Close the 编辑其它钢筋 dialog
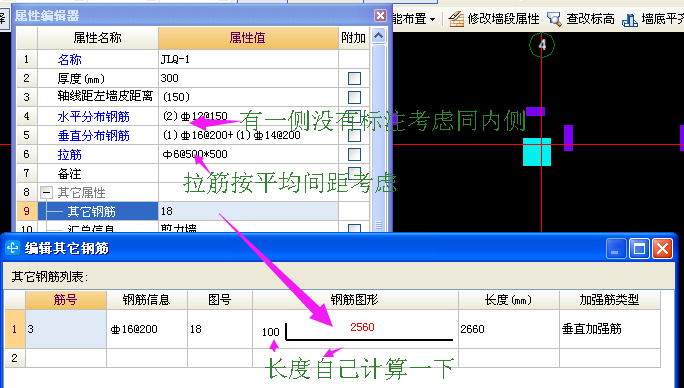The height and width of the screenshot is (388, 684). (662, 249)
